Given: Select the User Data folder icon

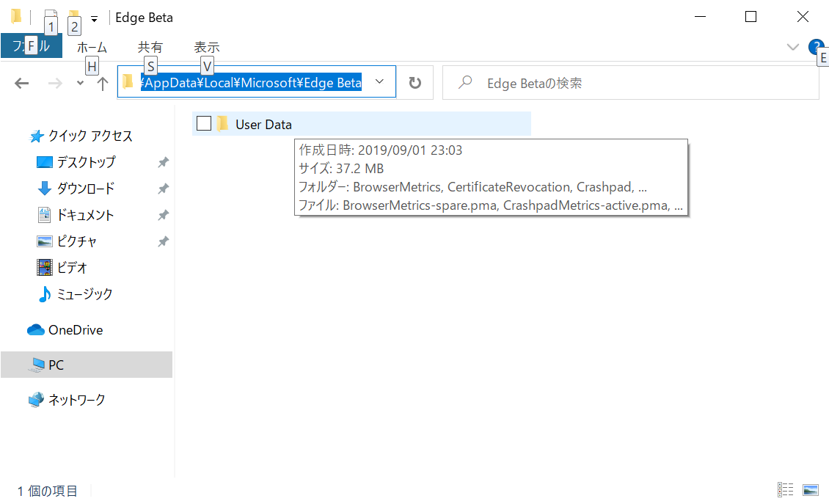Looking at the screenshot, I should 222,124.
